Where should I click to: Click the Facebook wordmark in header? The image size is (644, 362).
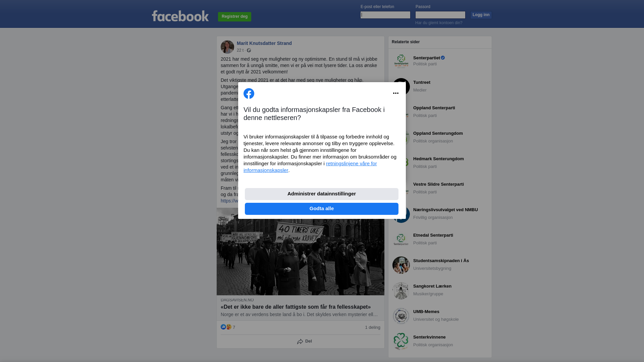coord(180,16)
